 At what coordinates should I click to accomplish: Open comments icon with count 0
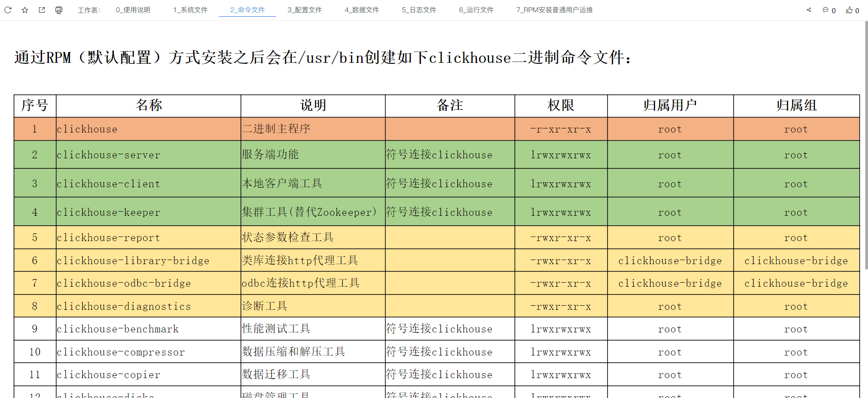829,10
